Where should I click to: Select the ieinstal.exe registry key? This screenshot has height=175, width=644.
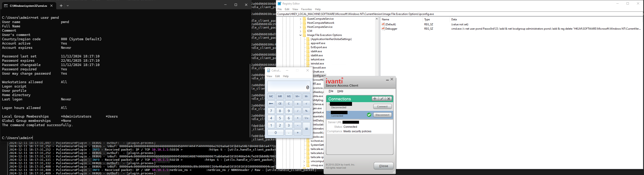click(x=317, y=64)
